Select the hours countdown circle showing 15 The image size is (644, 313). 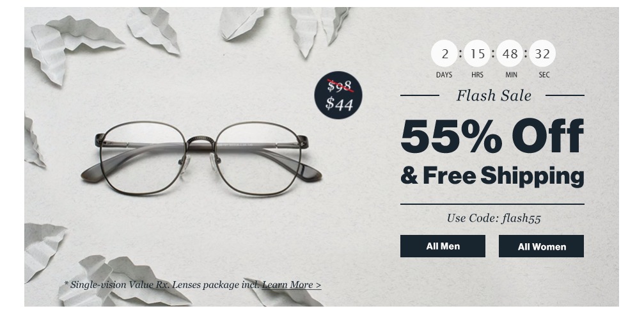click(x=477, y=54)
